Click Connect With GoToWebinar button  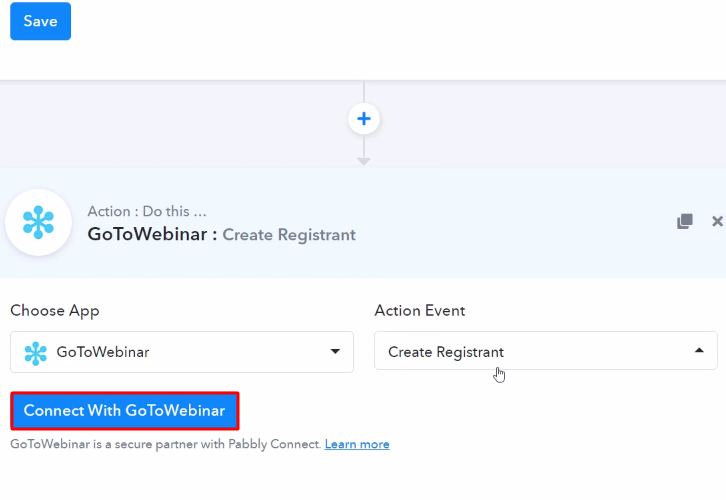pos(125,411)
